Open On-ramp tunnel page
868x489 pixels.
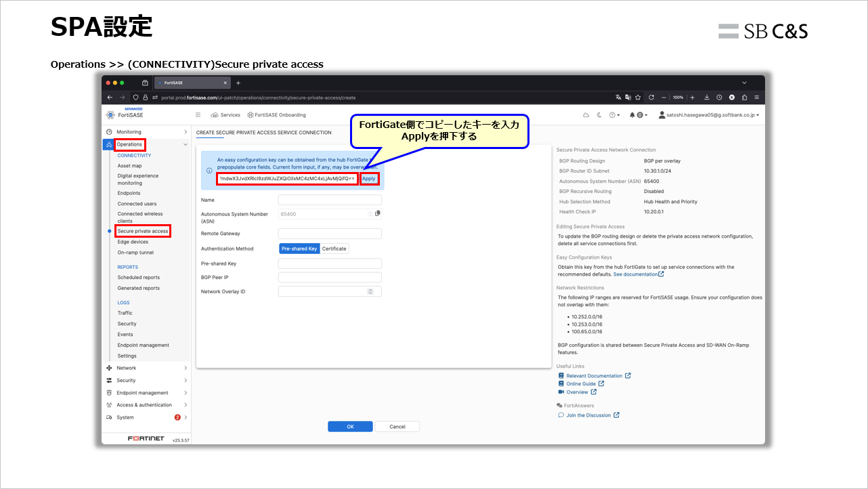(135, 253)
